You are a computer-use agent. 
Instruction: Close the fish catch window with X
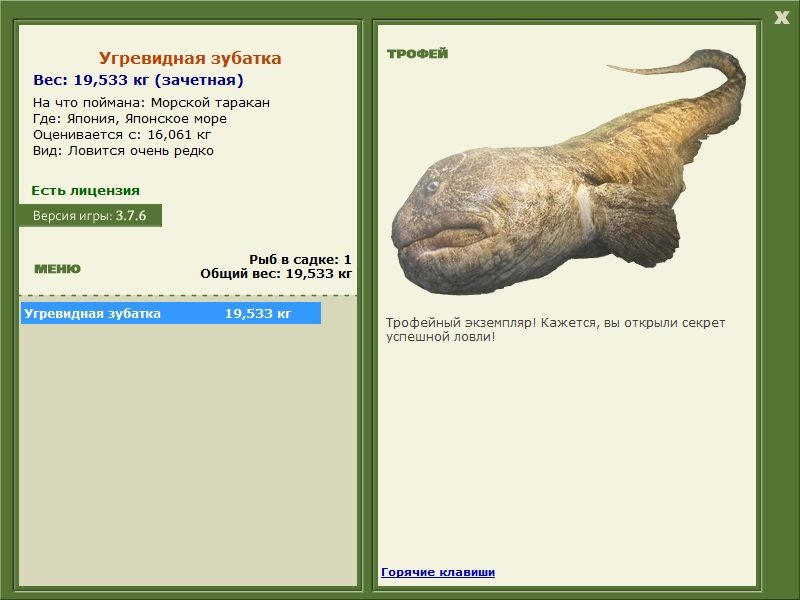[x=781, y=18]
